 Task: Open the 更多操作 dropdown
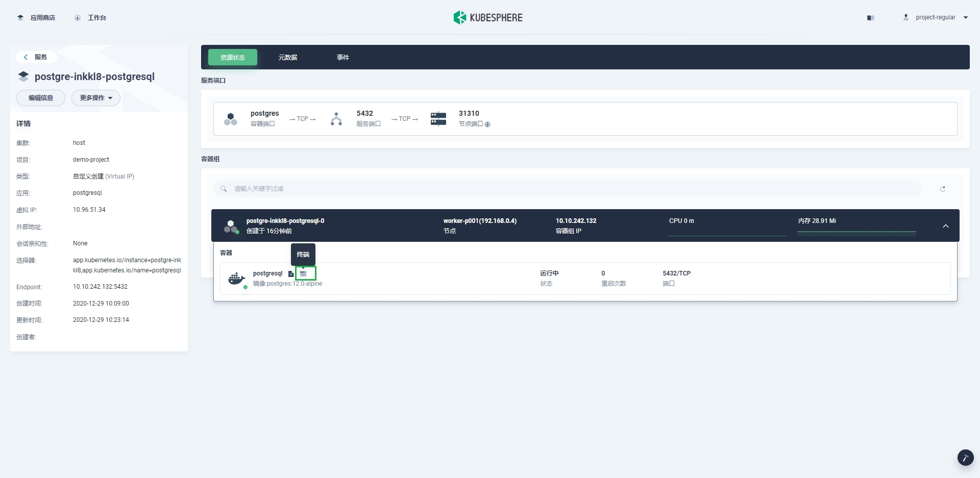coord(96,98)
